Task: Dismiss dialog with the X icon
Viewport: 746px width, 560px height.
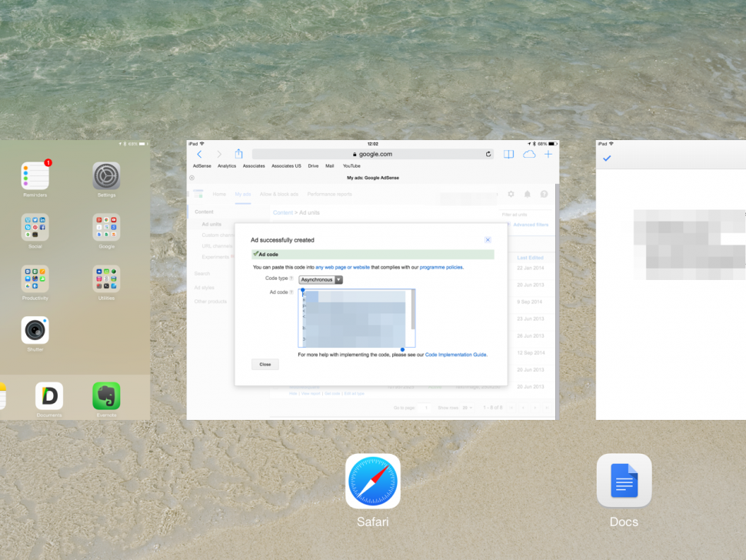Action: tap(488, 240)
